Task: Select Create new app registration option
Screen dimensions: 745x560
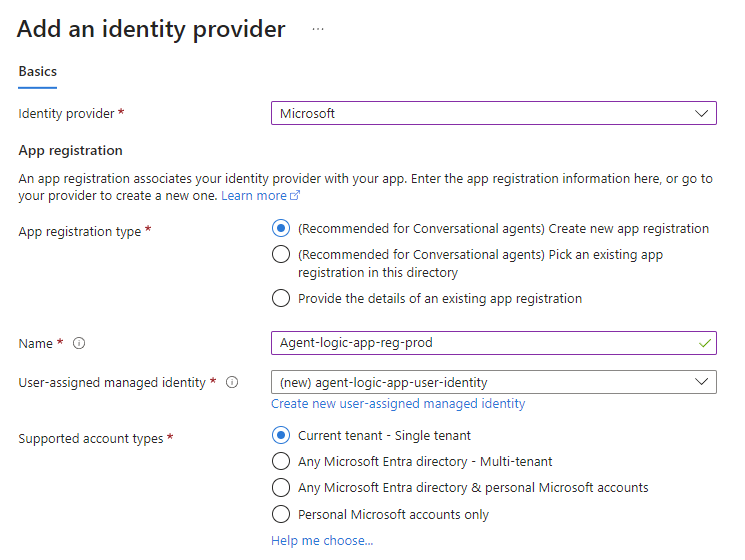Action: tap(281, 228)
